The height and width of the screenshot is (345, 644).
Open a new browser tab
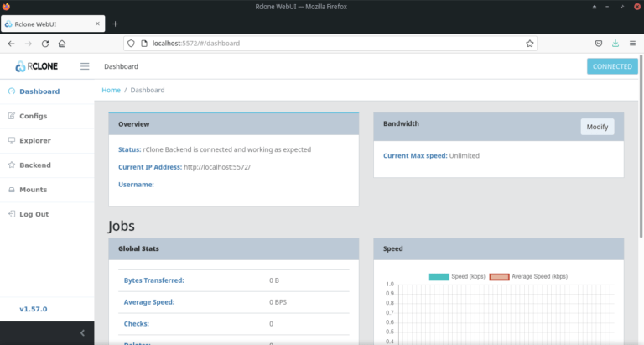point(115,24)
